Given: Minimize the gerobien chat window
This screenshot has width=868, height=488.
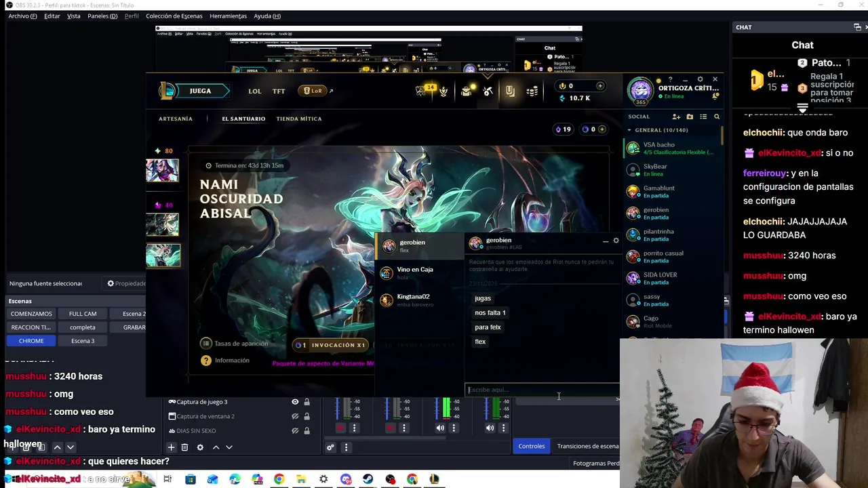Looking at the screenshot, I should (x=606, y=241).
